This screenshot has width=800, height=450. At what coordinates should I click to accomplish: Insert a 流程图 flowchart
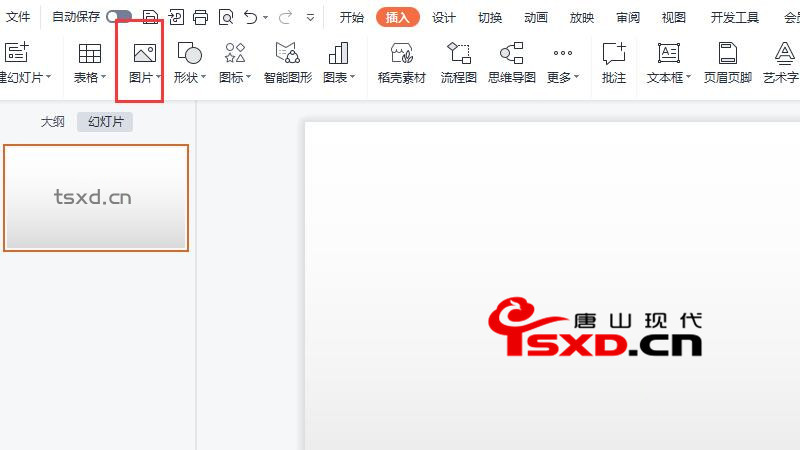[459, 63]
